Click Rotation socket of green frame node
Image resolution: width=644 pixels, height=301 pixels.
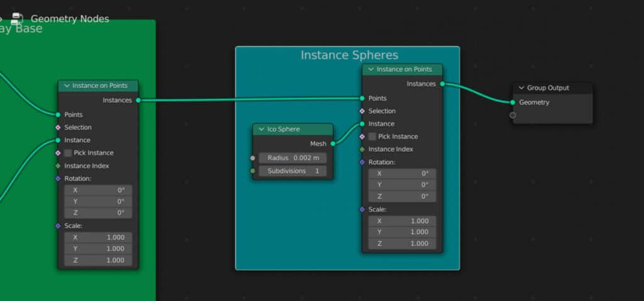tap(58, 178)
